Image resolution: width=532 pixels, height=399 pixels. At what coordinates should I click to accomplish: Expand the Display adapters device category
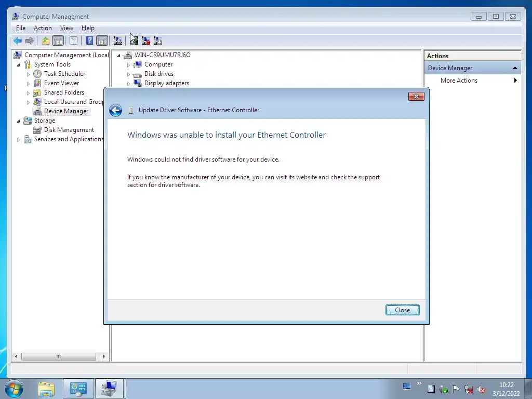[128, 84]
